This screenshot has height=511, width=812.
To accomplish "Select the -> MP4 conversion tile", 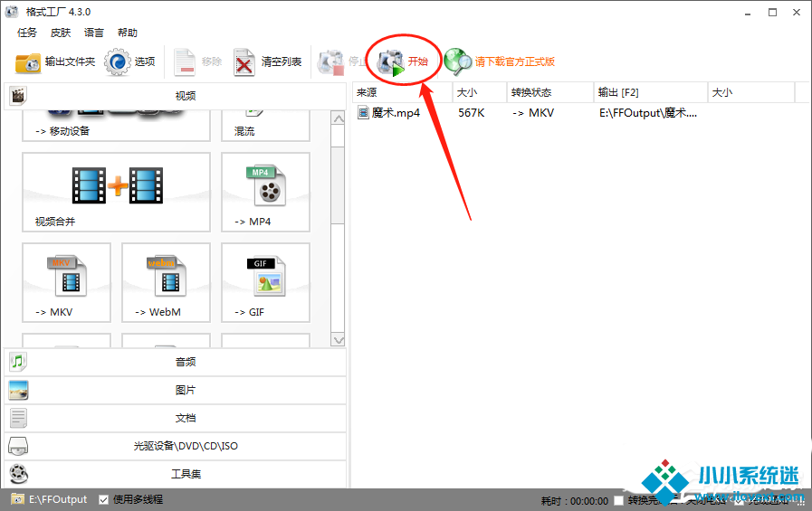I will 265,192.
